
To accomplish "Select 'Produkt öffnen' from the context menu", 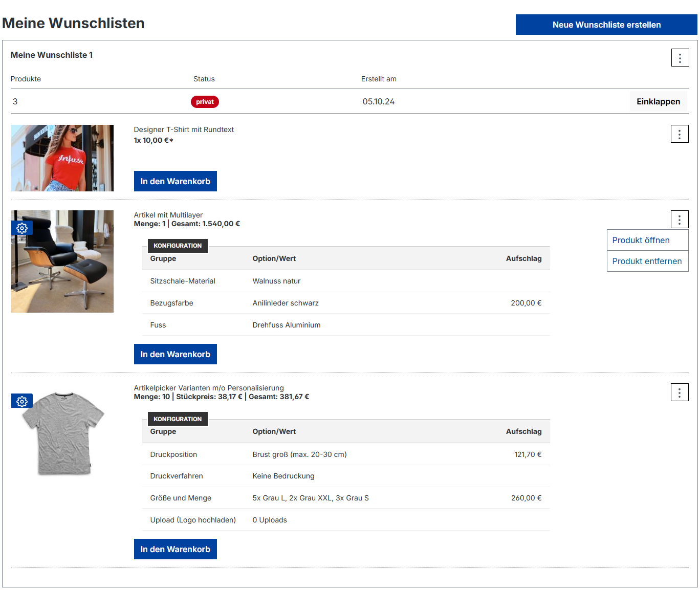I will [648, 241].
